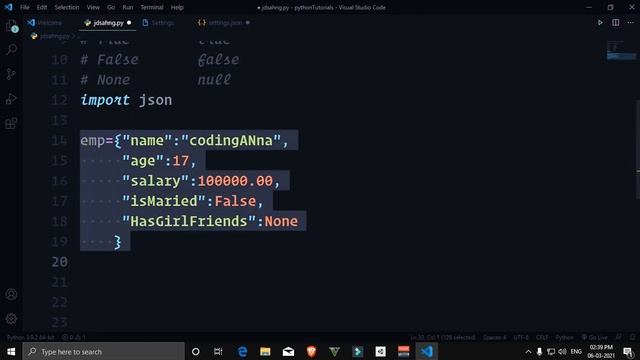Open the Extensions view
The width and height of the screenshot is (640, 360).
click(11, 123)
